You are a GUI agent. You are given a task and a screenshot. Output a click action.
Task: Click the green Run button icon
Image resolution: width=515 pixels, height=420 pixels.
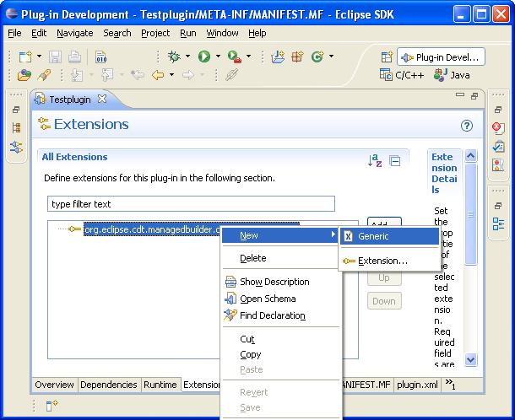point(204,57)
